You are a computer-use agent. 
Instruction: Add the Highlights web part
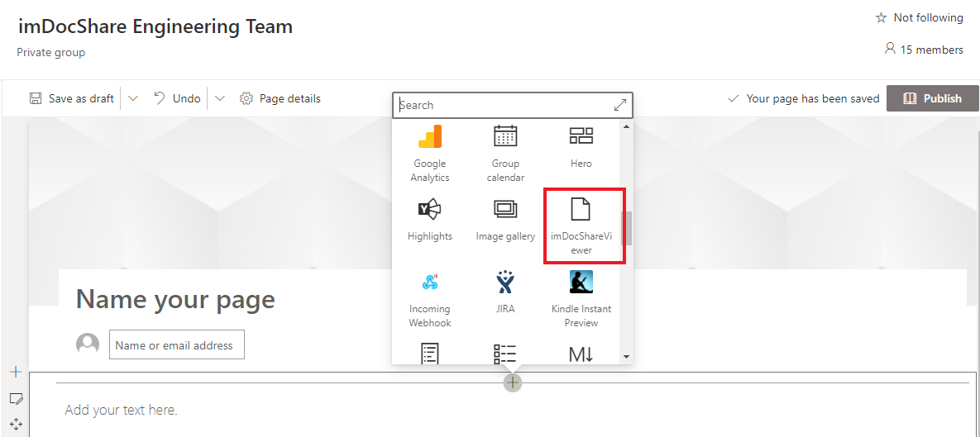(430, 220)
